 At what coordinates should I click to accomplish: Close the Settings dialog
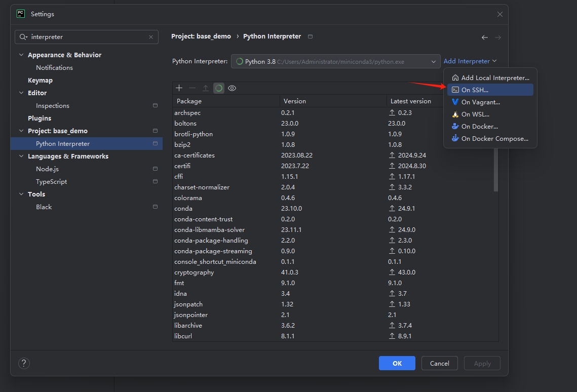(x=499, y=14)
